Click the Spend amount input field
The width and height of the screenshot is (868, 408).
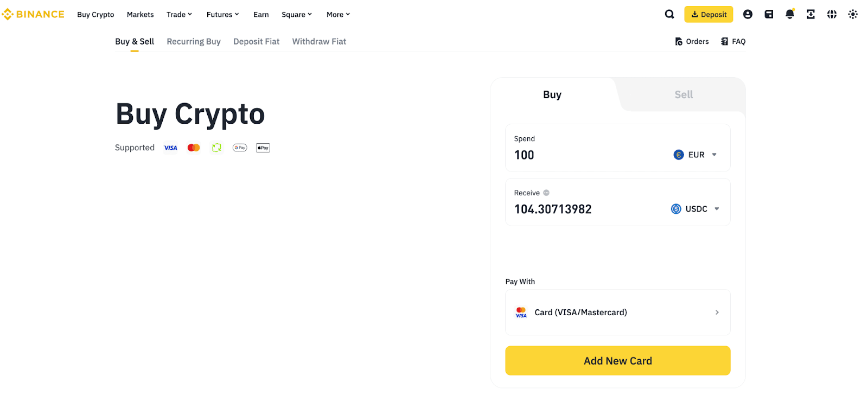click(x=586, y=155)
